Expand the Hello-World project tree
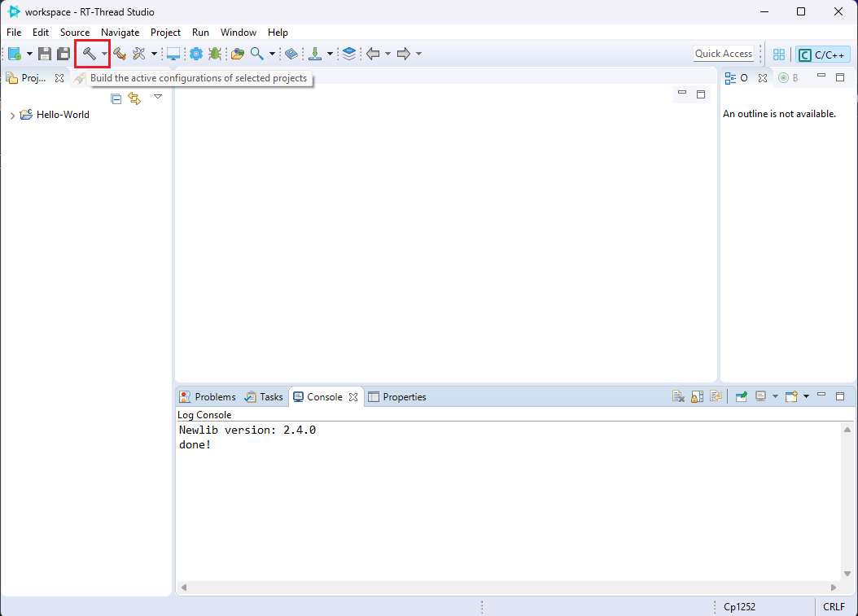Screen dimensions: 858x616 point(12,116)
